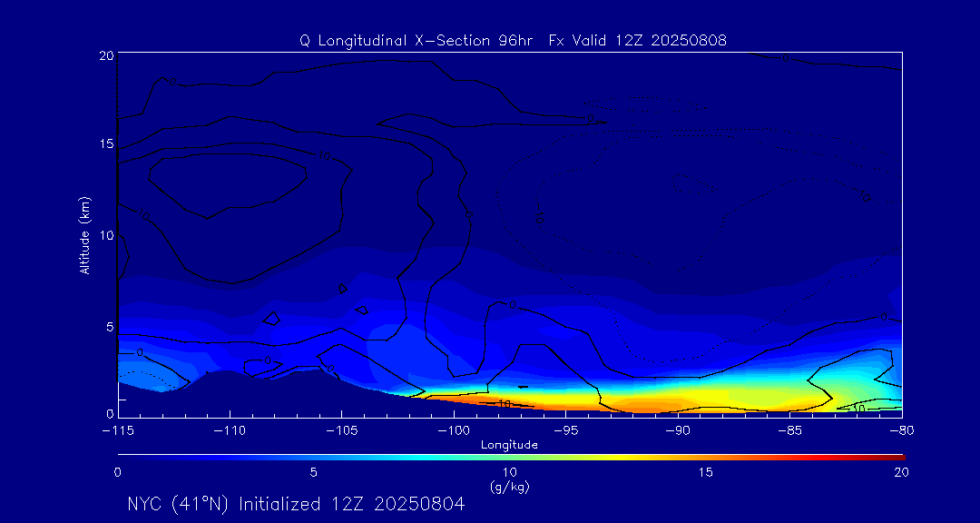Click the colorbar tick label 5
980x523 pixels.
[x=313, y=472]
